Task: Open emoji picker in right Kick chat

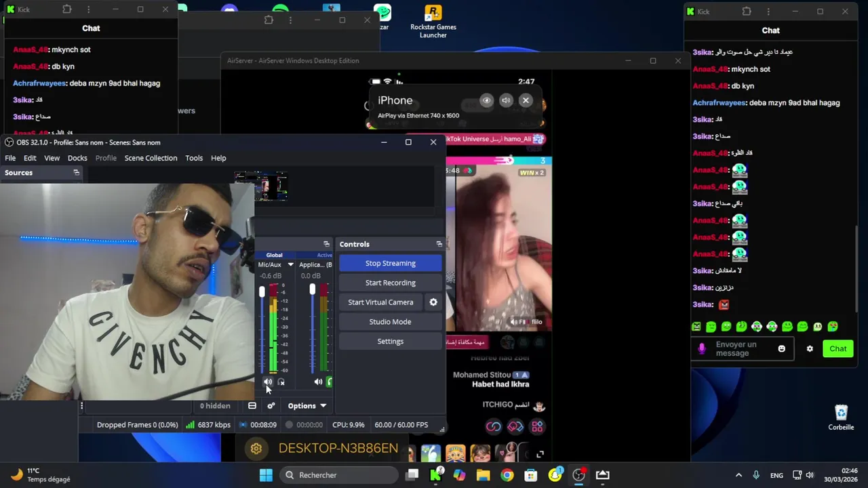Action: [x=781, y=348]
